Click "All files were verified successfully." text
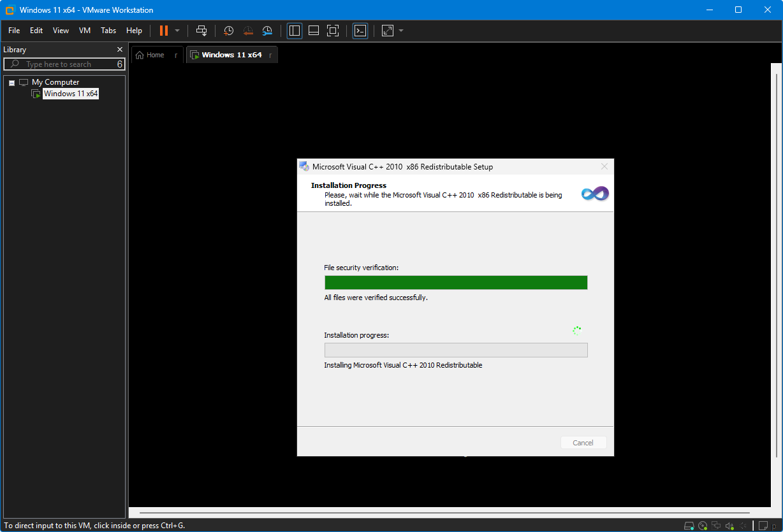Viewport: 783px width, 532px height. [x=376, y=298]
